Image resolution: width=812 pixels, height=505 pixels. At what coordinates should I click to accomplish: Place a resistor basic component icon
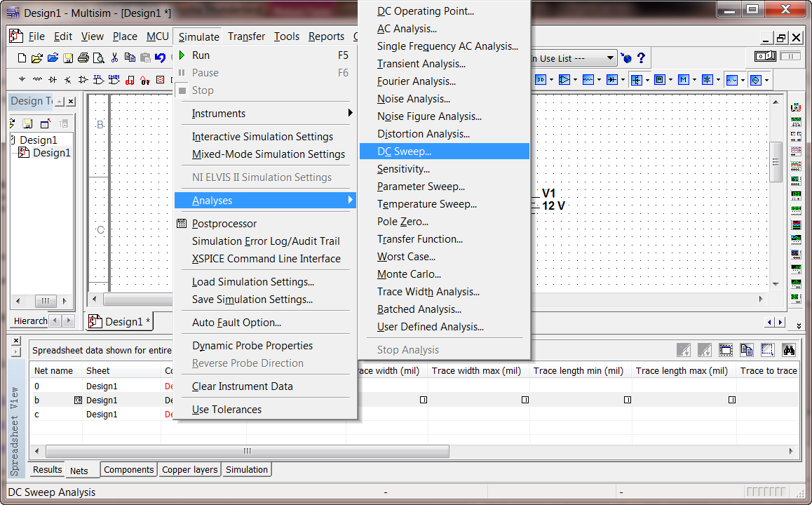pos(37,80)
